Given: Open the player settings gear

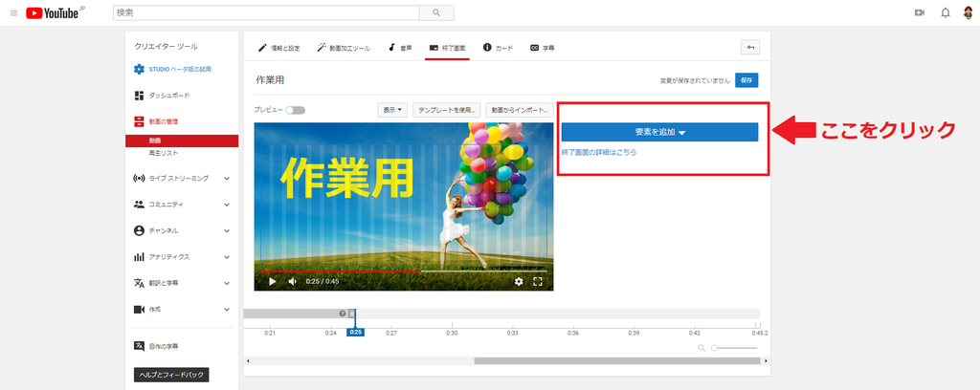Looking at the screenshot, I should coord(519,281).
